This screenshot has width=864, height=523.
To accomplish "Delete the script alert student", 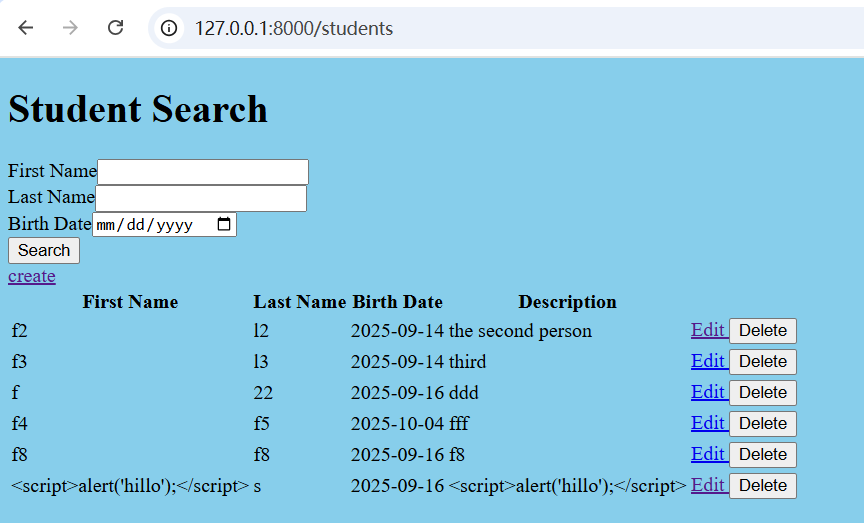I will (763, 486).
